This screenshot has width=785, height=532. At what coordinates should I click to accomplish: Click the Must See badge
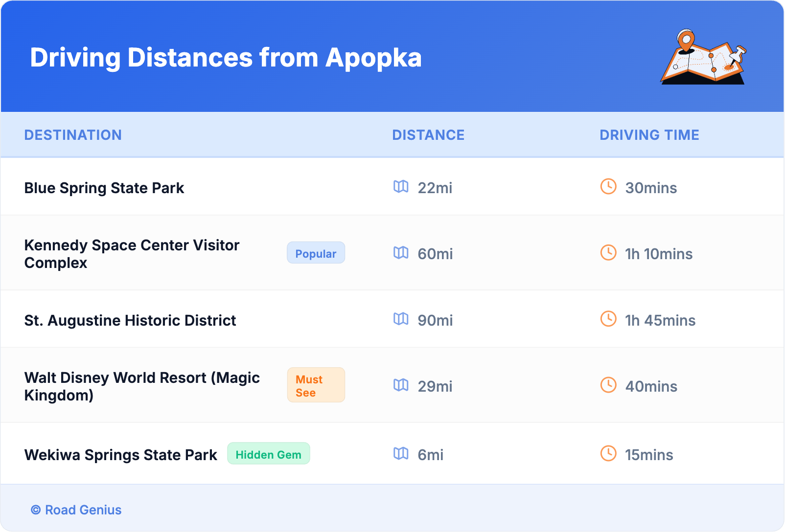pyautogui.click(x=316, y=385)
